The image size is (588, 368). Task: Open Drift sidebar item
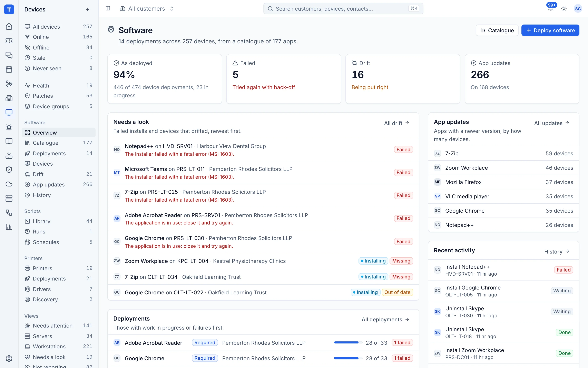(59, 174)
